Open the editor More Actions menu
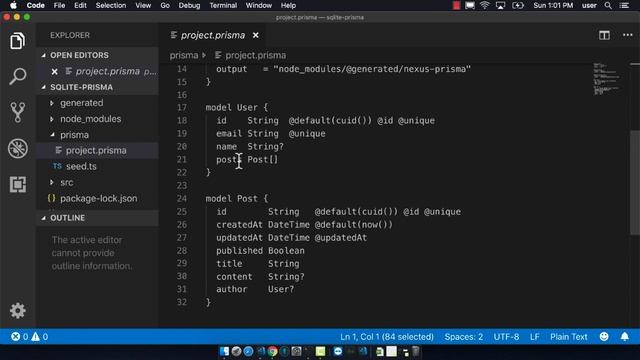640x360 pixels. [627, 35]
